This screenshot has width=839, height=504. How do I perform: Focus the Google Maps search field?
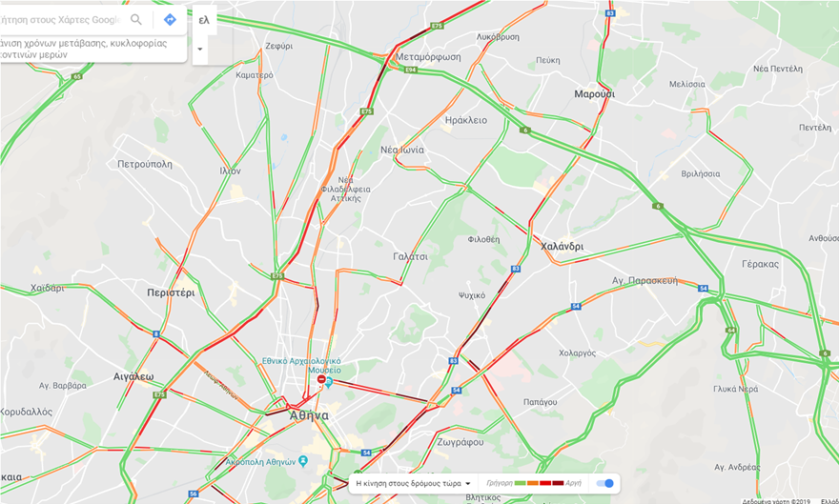pyautogui.click(x=62, y=20)
